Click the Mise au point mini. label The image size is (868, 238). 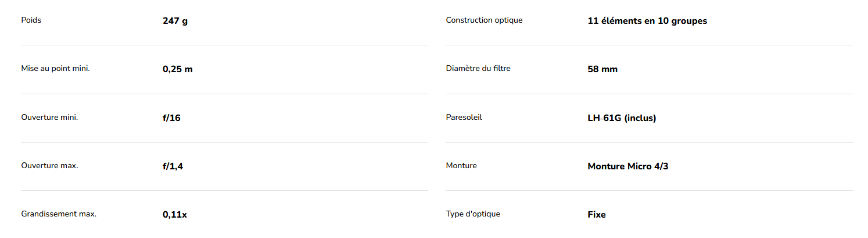click(55, 69)
